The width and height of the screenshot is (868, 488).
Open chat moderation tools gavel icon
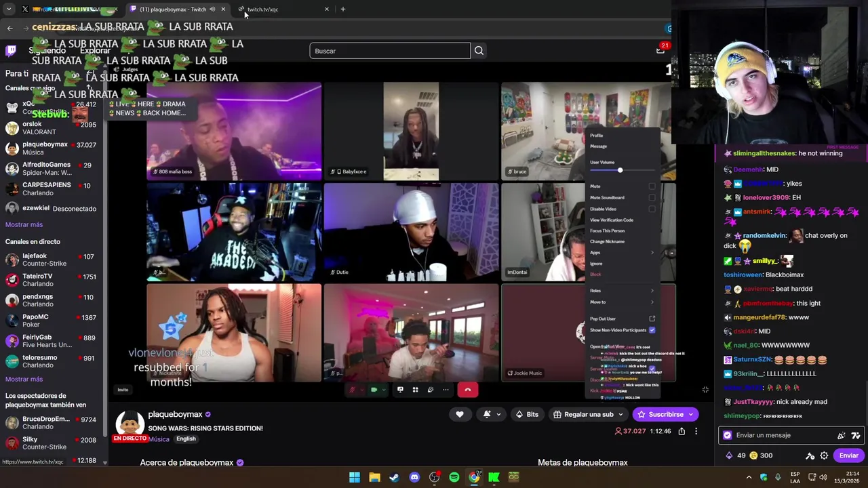point(810,455)
